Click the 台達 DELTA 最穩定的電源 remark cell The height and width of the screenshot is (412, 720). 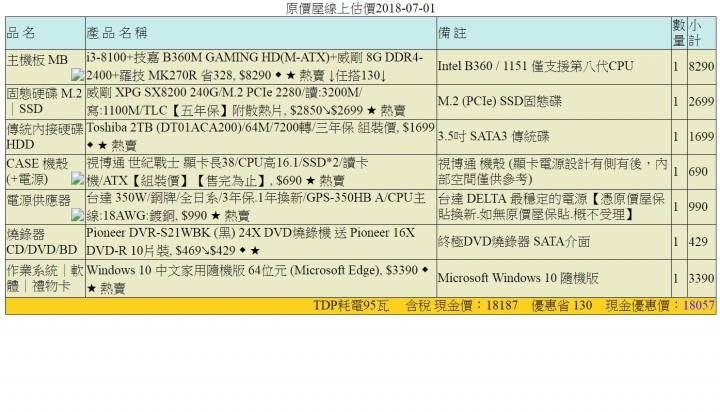[x=554, y=207]
